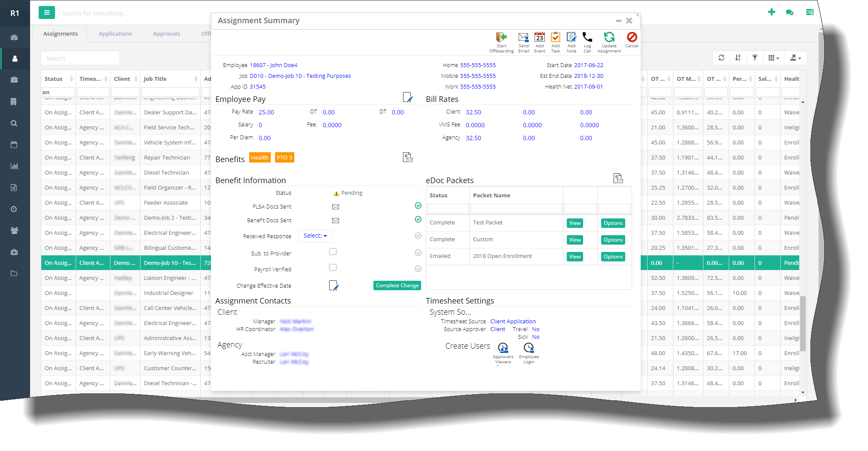The image size is (868, 451).
Task: Sort by Job Title column arrows
Action: 196,79
